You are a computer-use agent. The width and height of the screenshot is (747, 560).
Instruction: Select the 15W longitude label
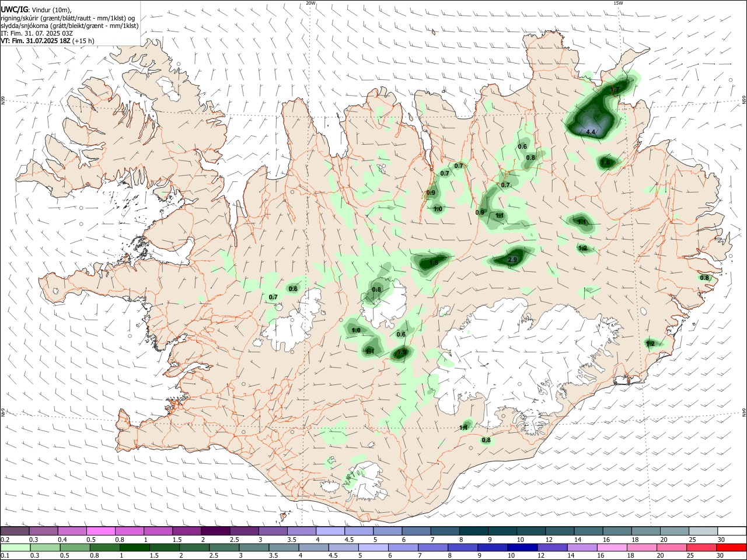coord(618,3)
